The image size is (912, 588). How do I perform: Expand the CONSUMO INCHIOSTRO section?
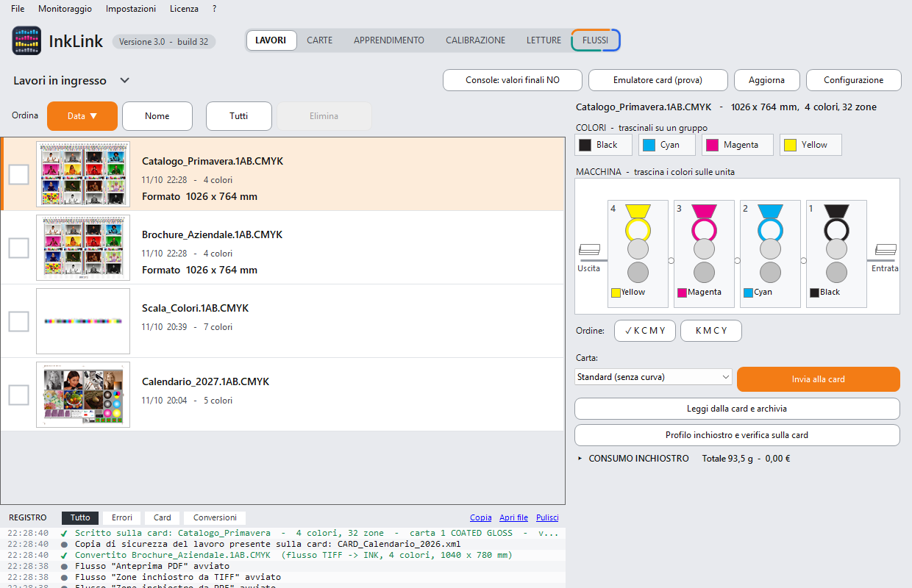coord(634,459)
